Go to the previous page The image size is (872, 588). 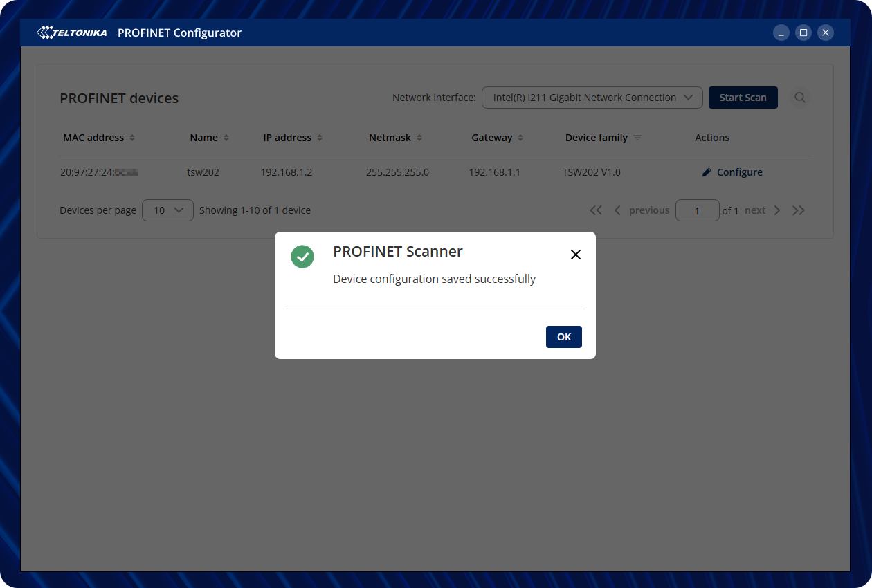(x=642, y=210)
